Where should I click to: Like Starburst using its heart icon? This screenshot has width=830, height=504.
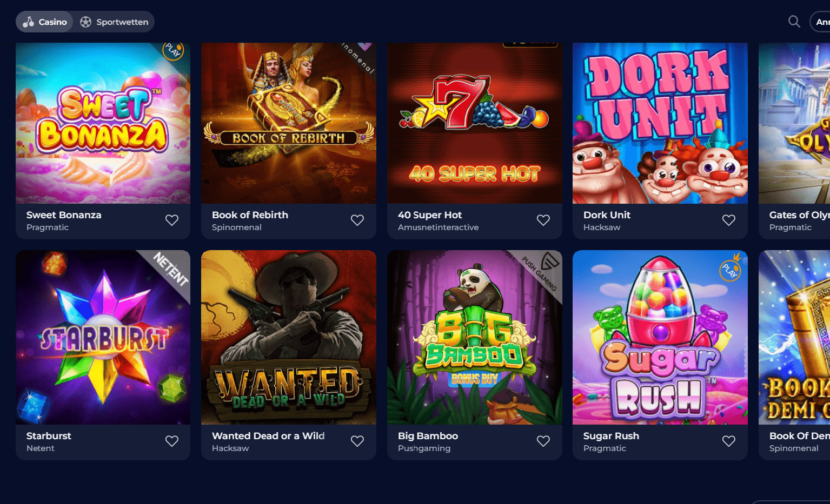point(172,441)
